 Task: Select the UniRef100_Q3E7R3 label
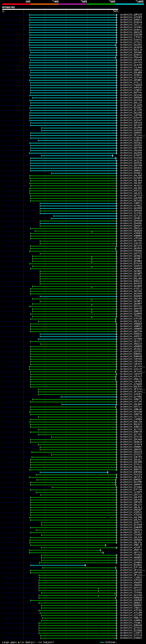coord(131,457)
